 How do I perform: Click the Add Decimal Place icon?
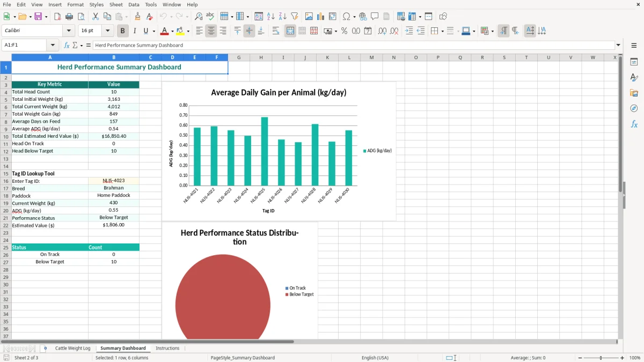(x=382, y=31)
